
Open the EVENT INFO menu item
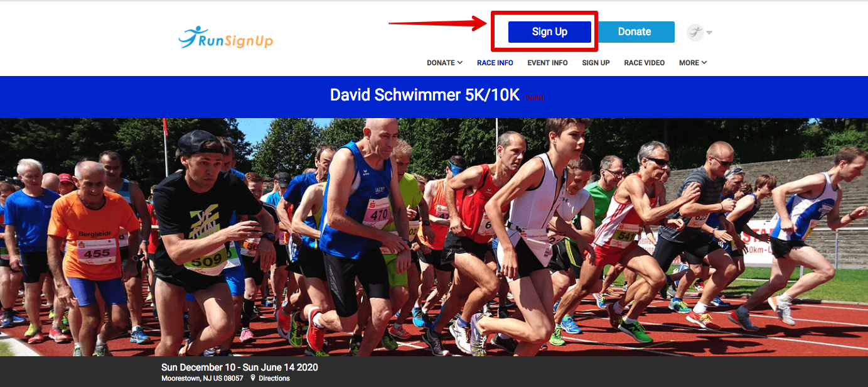click(547, 63)
